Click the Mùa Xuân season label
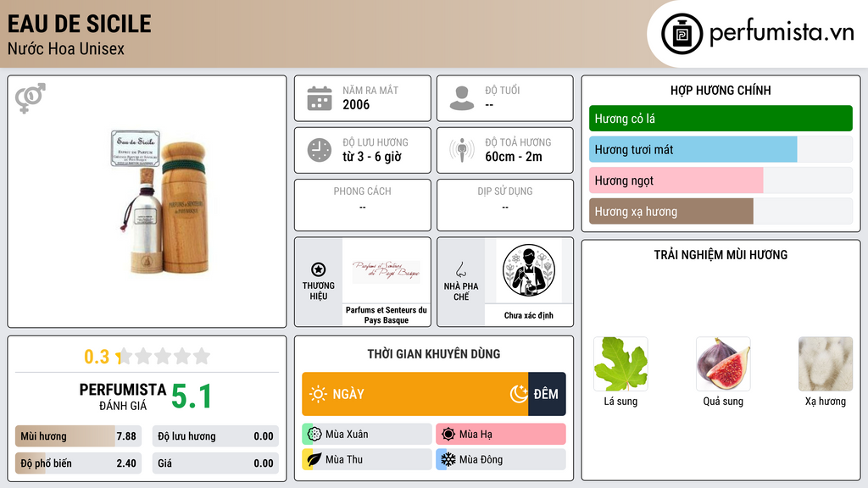868x488 pixels. pos(347,435)
